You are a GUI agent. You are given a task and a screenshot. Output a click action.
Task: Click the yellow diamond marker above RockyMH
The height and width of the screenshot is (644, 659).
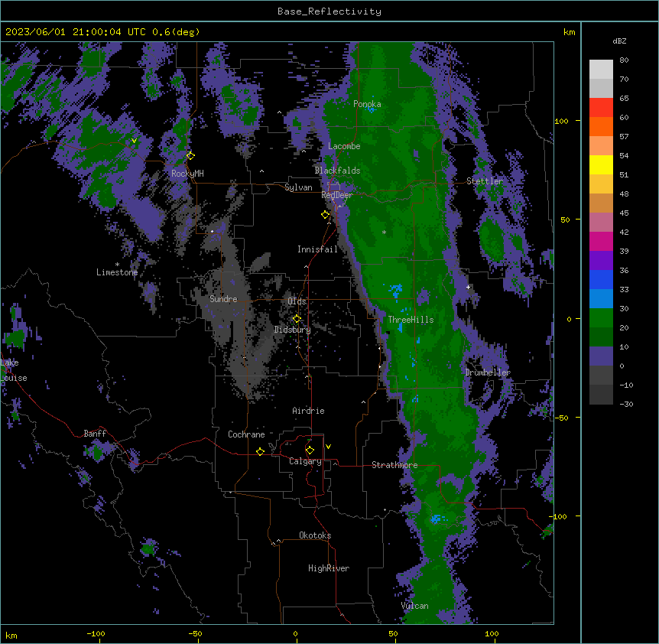[x=191, y=156]
